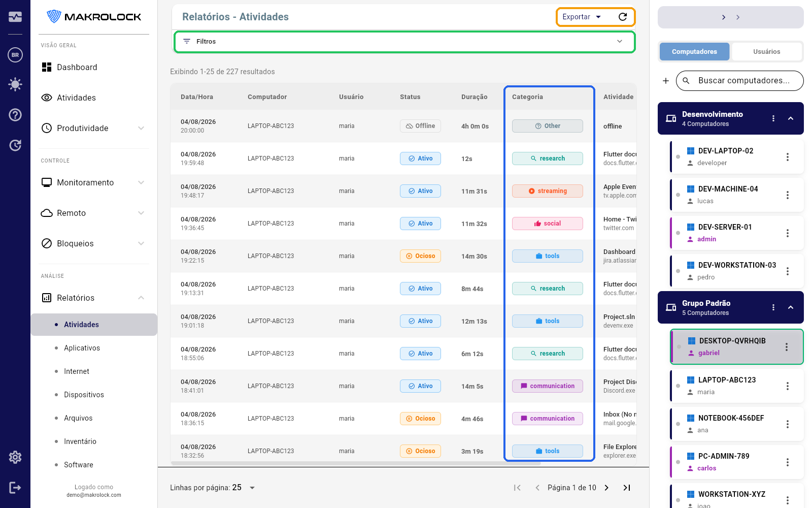Sort by Data/Hora column header
The width and height of the screenshot is (812, 508).
[x=197, y=97]
